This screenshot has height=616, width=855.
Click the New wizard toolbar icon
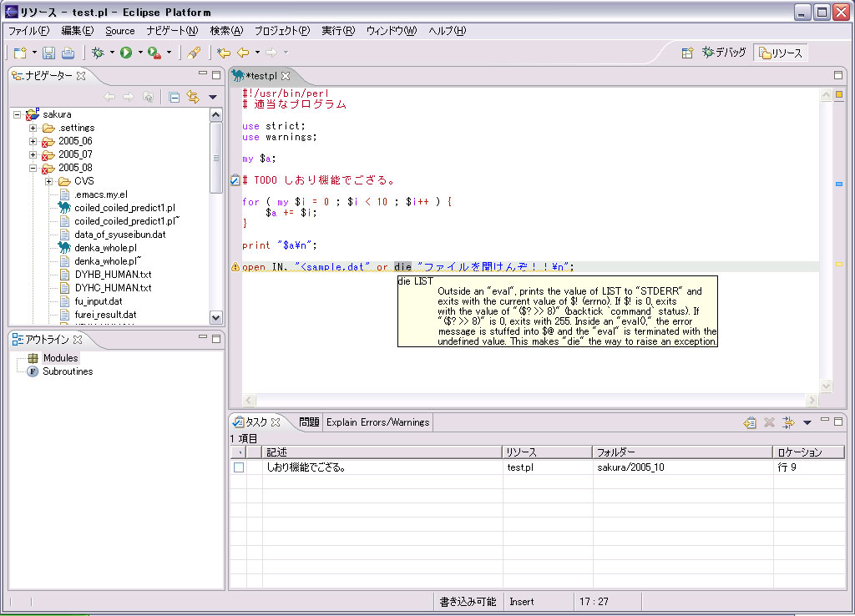(20, 53)
